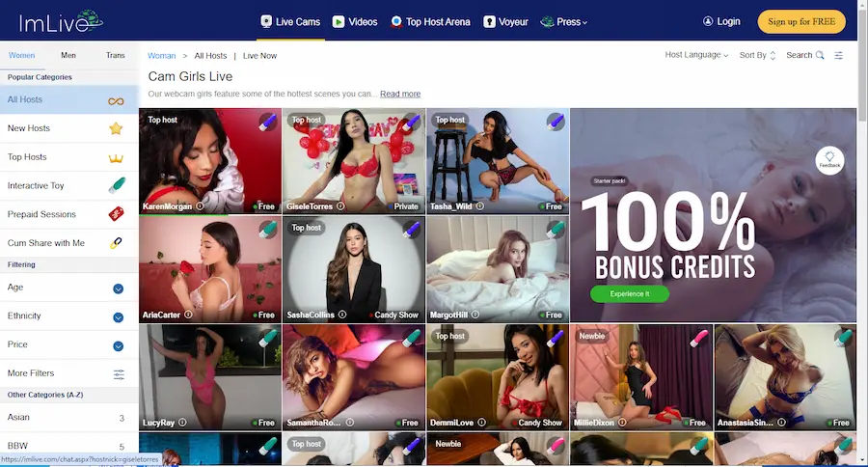Open the ImLive logo home link
The width and height of the screenshot is (868, 467).
click(x=61, y=21)
